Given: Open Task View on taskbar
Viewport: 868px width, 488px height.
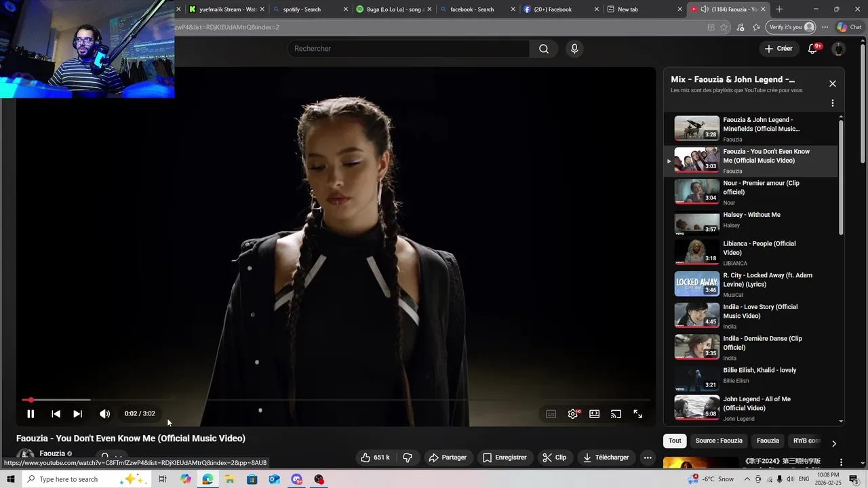Looking at the screenshot, I should click(x=163, y=479).
